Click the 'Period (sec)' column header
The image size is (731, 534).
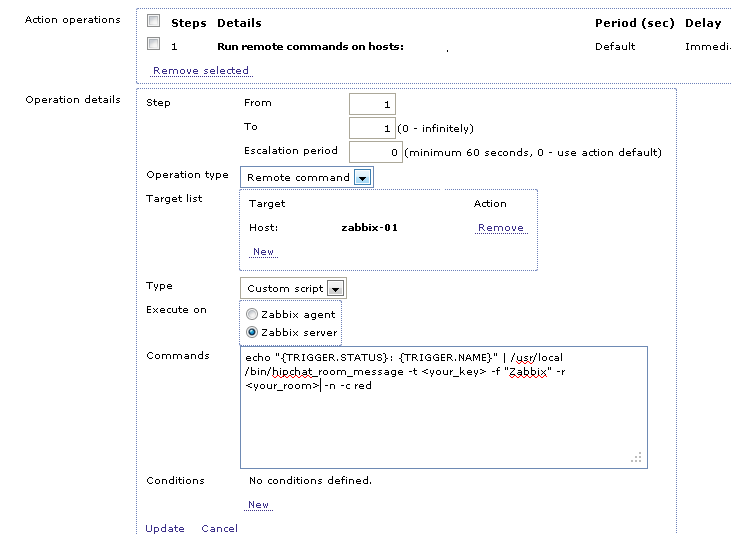click(x=634, y=23)
